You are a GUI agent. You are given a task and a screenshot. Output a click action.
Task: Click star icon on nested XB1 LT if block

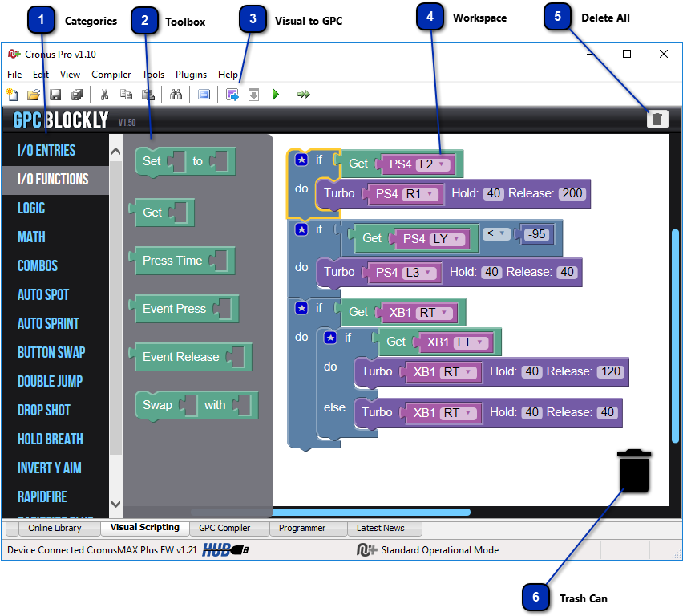[x=330, y=338]
